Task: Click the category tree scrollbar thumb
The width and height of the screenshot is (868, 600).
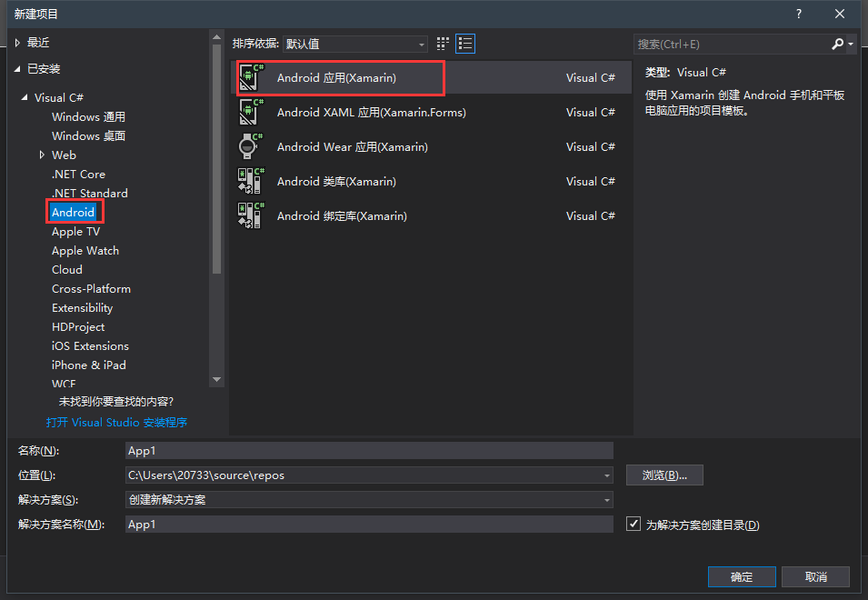Action: (x=217, y=159)
